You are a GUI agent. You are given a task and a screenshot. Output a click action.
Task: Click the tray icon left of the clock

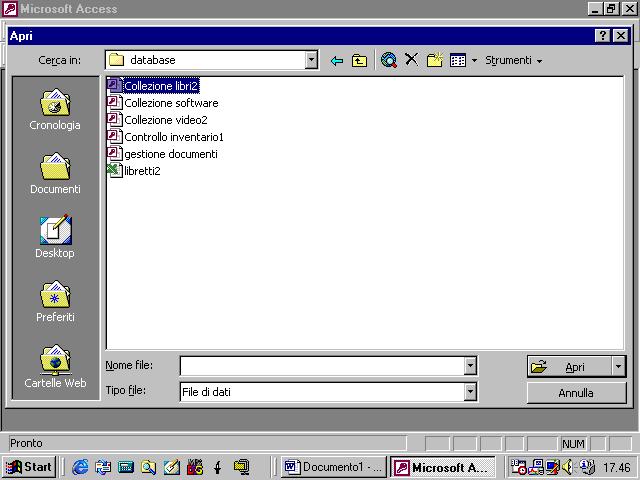coord(587,467)
